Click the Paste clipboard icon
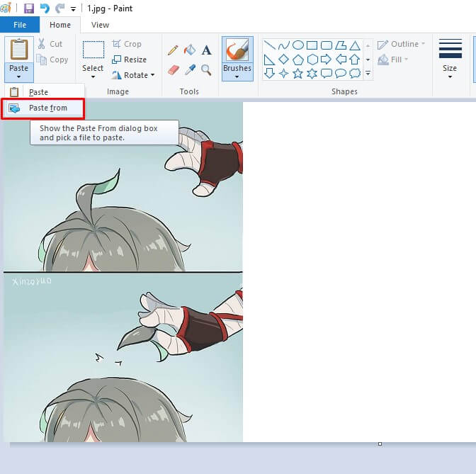Viewport: 476px width, 474px height. click(x=19, y=50)
